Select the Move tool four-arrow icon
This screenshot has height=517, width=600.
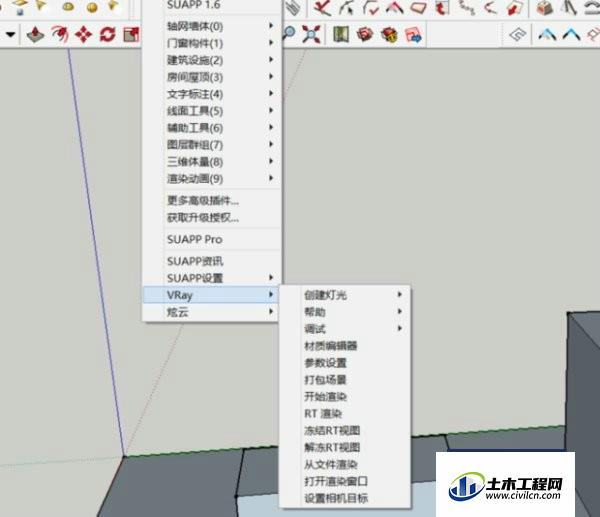coord(84,35)
